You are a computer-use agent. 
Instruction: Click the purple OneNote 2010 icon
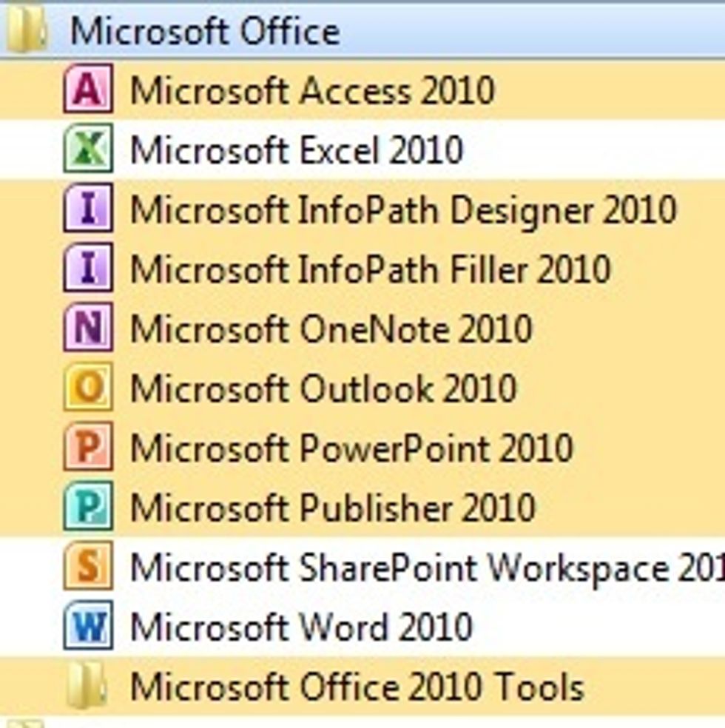[x=88, y=328]
